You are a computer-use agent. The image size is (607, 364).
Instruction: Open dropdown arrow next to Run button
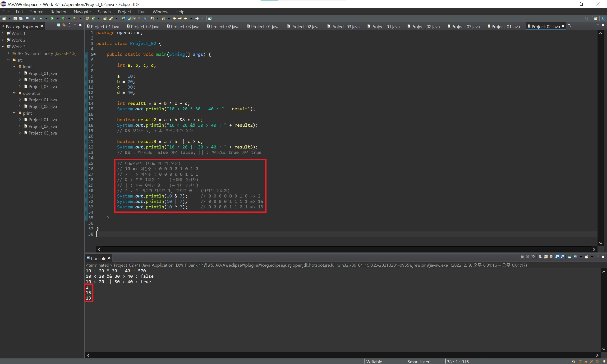point(58,18)
